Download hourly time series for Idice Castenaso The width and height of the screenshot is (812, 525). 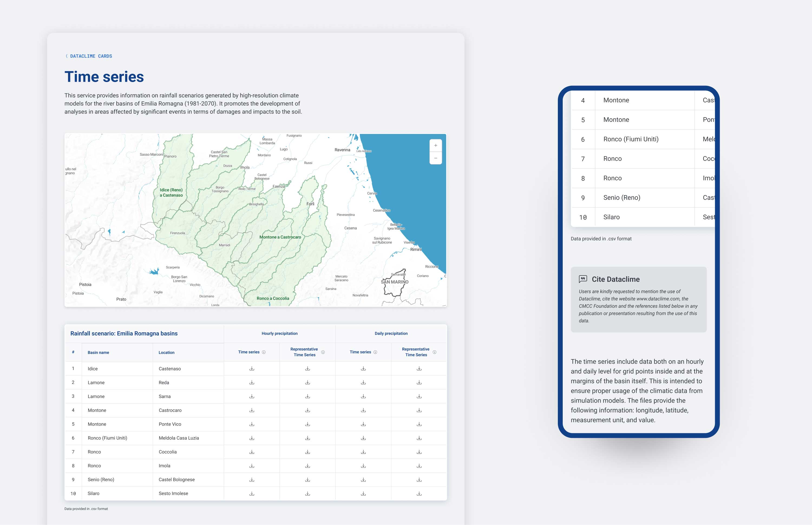coord(251,369)
